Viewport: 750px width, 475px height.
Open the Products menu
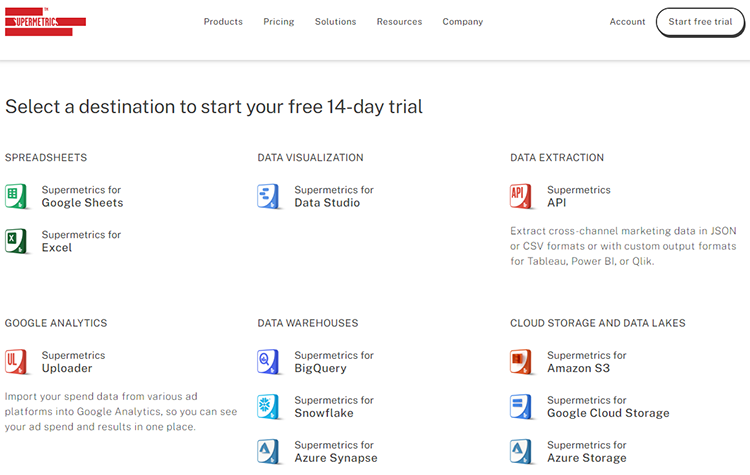click(223, 22)
